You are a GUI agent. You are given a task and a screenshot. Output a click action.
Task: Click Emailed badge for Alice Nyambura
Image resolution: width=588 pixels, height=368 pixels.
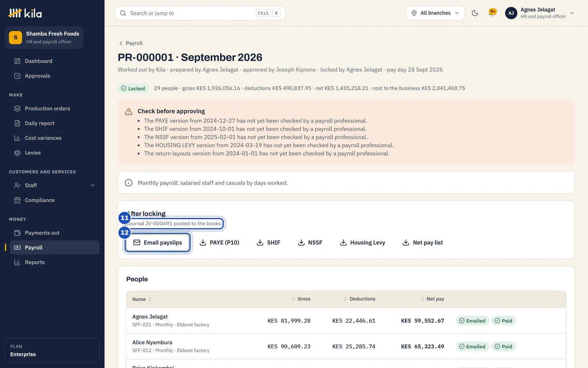472,346
